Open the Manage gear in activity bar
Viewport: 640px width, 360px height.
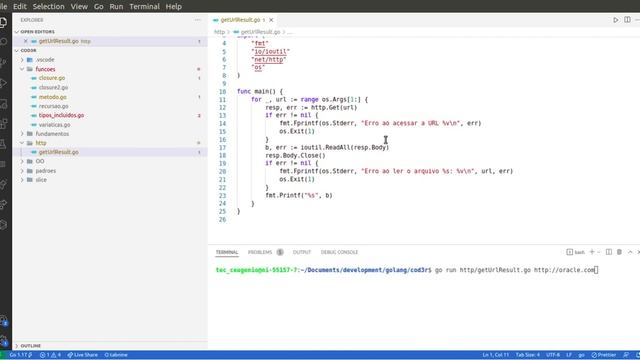tap(4, 340)
